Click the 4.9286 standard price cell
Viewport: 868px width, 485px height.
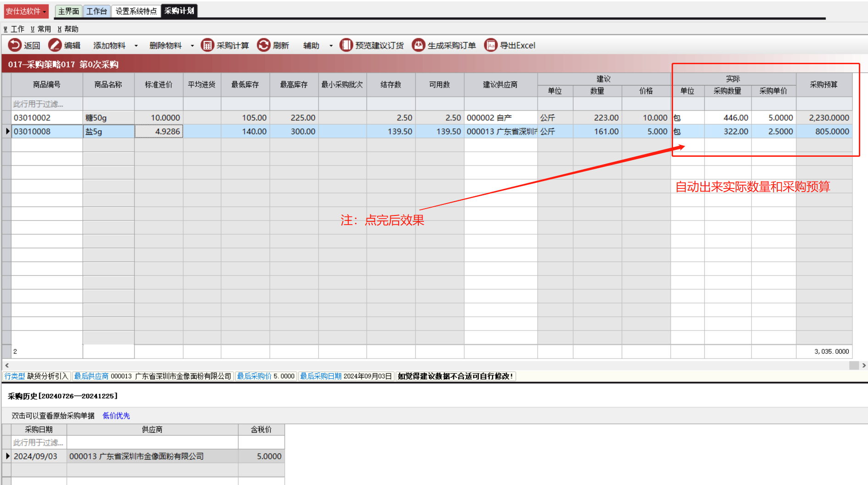(x=159, y=132)
